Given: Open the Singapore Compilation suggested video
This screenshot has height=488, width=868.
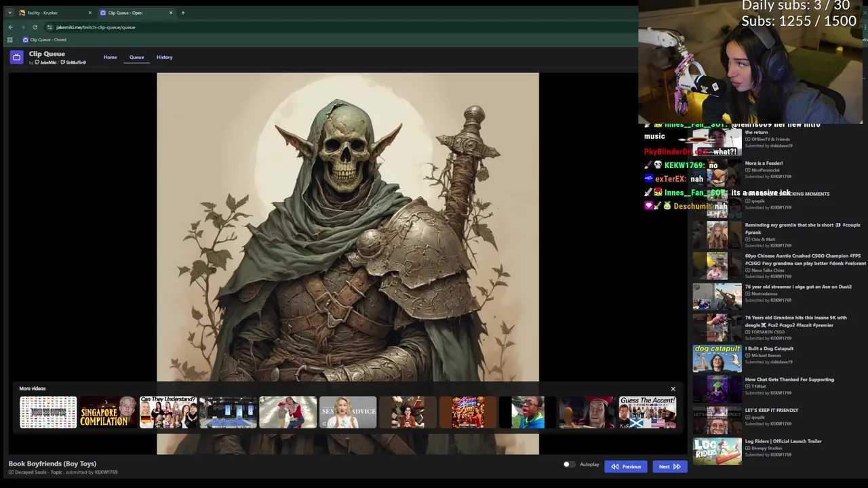Looking at the screenshot, I should [108, 413].
